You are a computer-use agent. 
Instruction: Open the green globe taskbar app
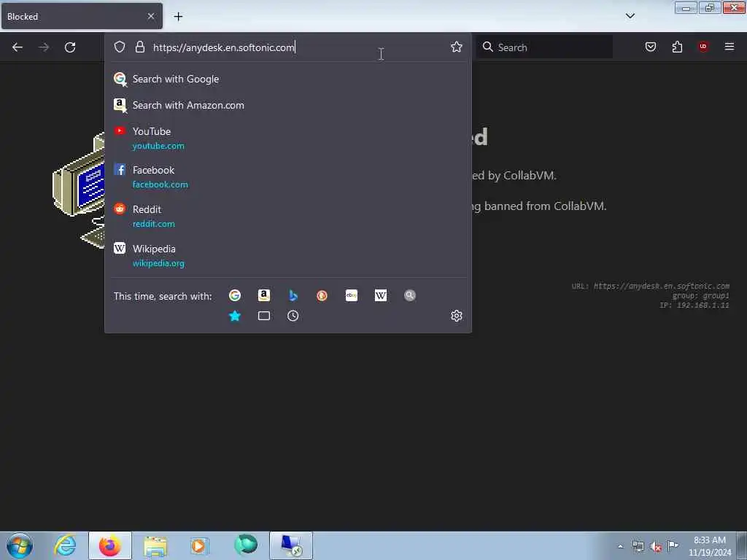246,545
